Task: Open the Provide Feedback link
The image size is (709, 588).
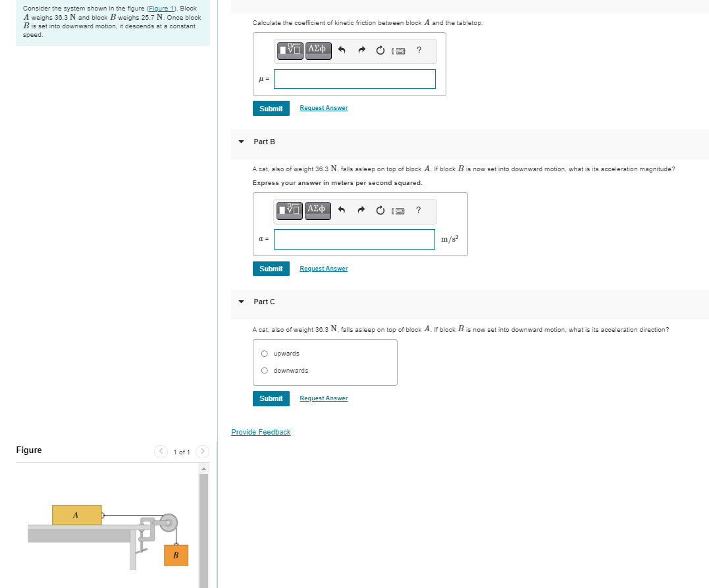Action: pos(261,431)
